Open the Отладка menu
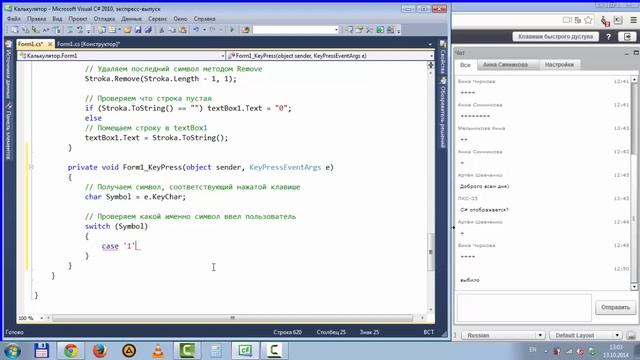 [104, 19]
